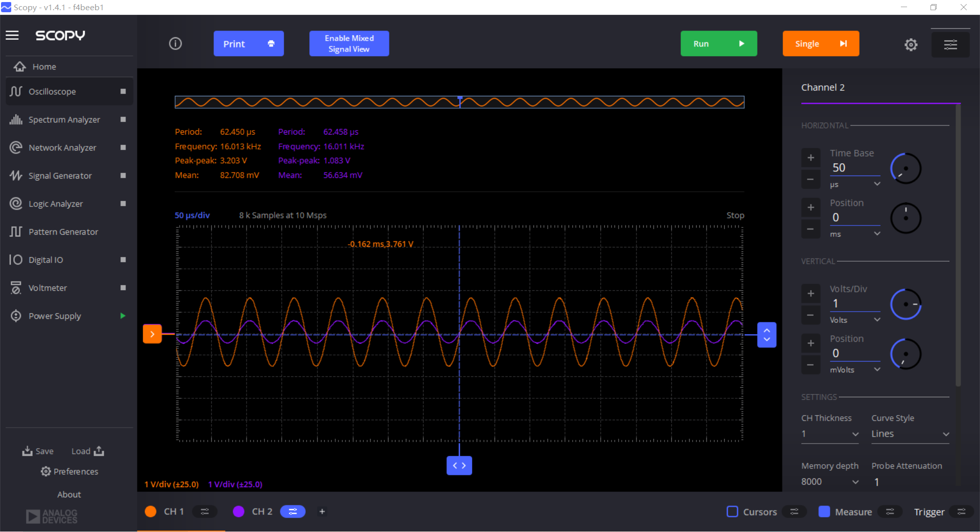Expand the Memory depth 8000 dropdown
The height and width of the screenshot is (532, 980).
[829, 482]
